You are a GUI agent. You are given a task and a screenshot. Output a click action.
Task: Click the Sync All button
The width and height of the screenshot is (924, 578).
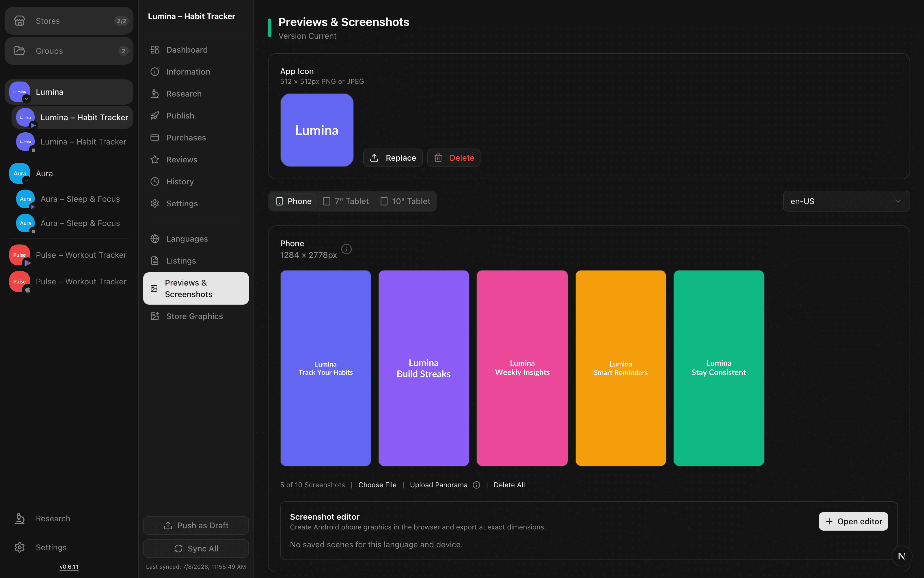196,549
